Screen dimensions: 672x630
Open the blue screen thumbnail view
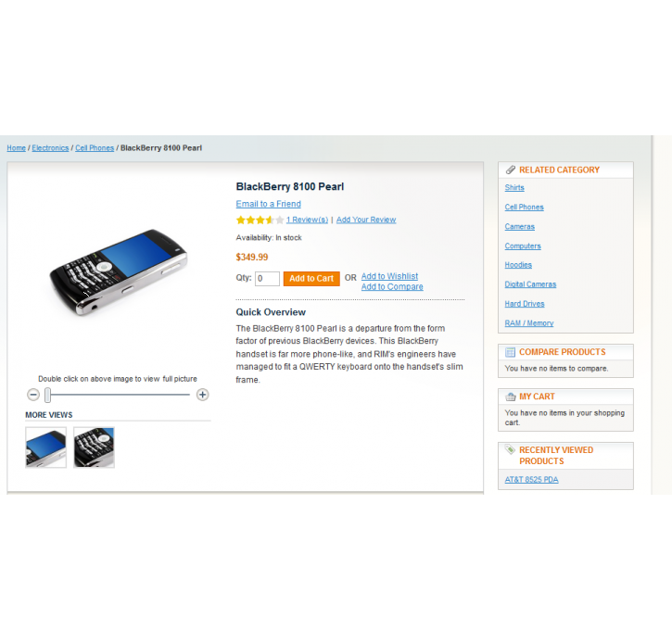(x=45, y=447)
